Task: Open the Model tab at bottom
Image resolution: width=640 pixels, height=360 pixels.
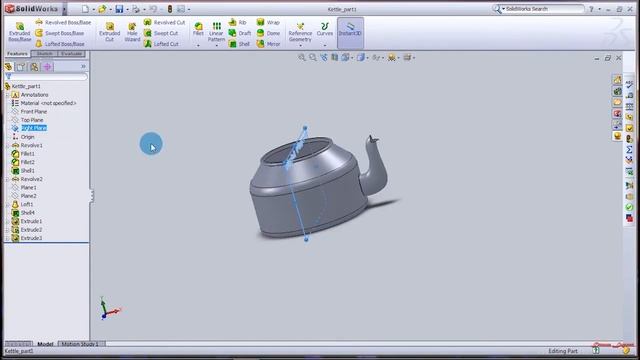Action: [x=45, y=344]
